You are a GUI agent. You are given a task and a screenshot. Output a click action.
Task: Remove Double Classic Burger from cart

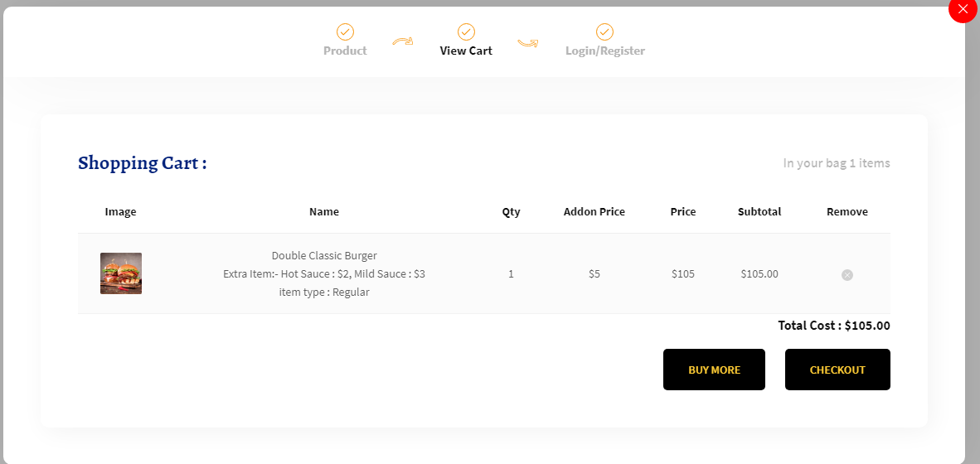tap(847, 275)
